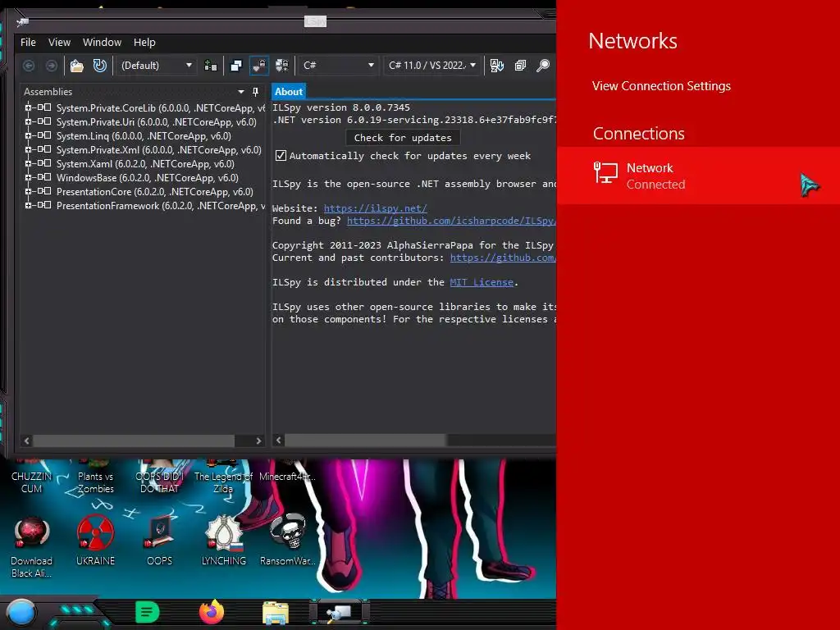Click Assemblies pane horizontal scrollbar right arrow
Image resolution: width=840 pixels, height=630 pixels.
tap(258, 441)
